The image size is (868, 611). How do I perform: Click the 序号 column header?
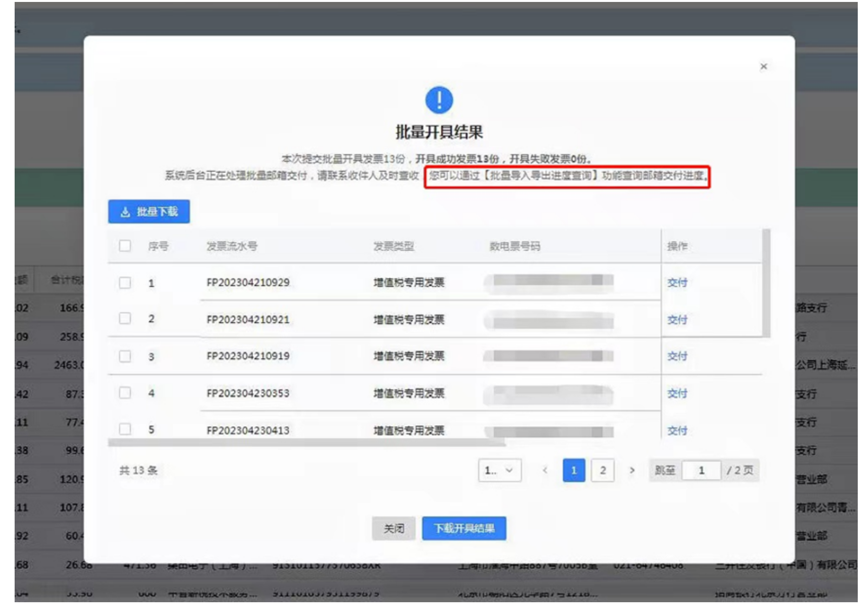tap(158, 246)
